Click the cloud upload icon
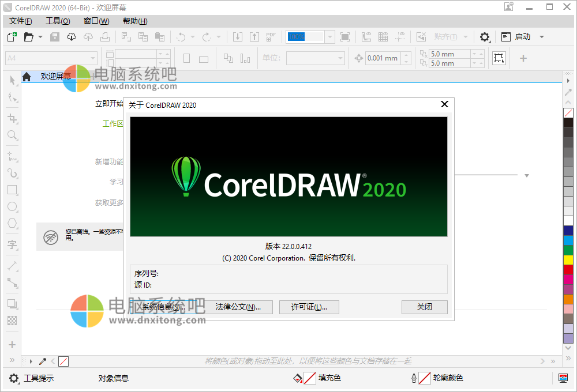 [88, 37]
